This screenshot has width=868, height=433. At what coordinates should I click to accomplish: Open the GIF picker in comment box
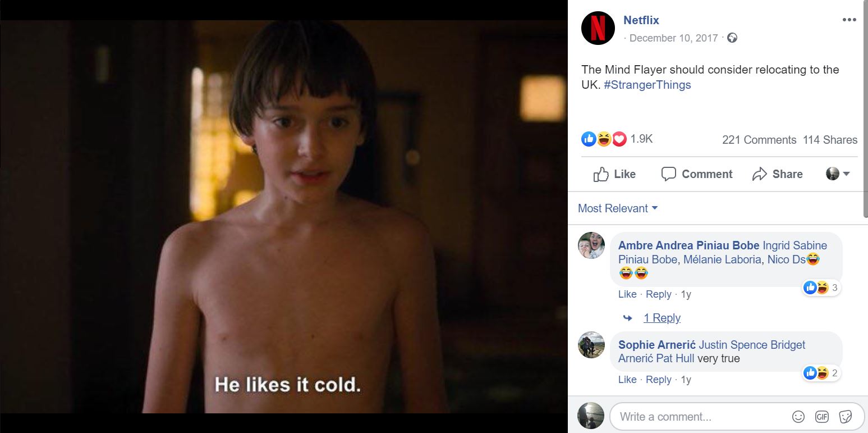tap(821, 417)
